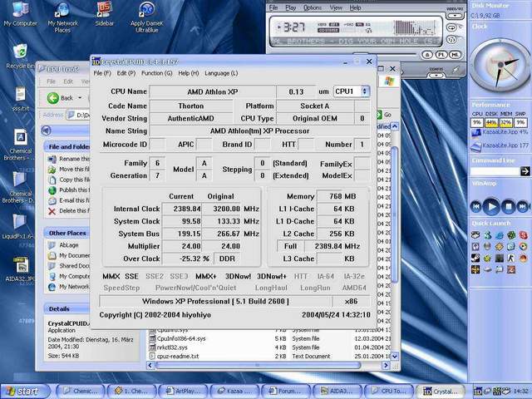This screenshot has height=399, width=532.
Task: Click Rename this file task in Explorer
Action: pyautogui.click(x=69, y=159)
